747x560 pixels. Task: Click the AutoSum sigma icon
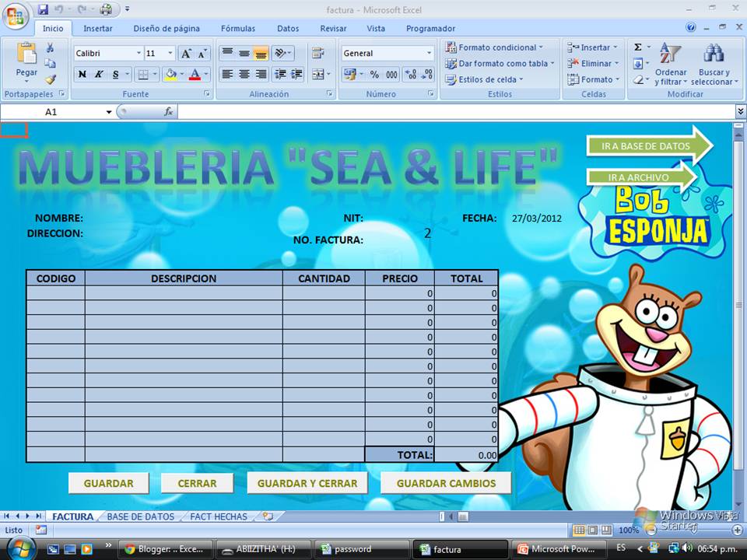tap(638, 47)
